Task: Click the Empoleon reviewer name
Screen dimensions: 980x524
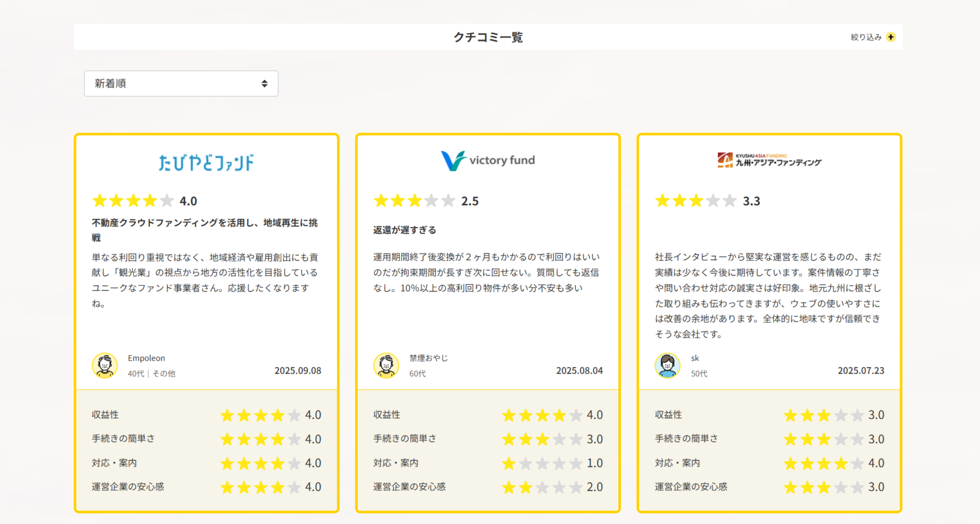Action: coord(146,358)
